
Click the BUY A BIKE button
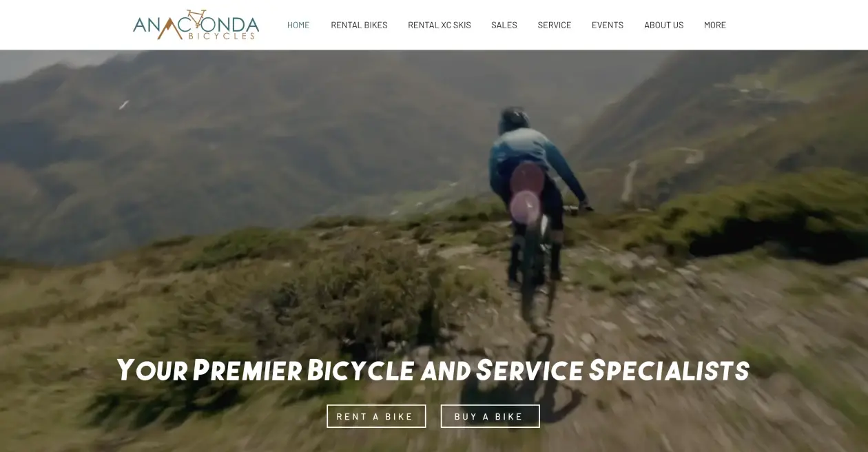tap(490, 416)
